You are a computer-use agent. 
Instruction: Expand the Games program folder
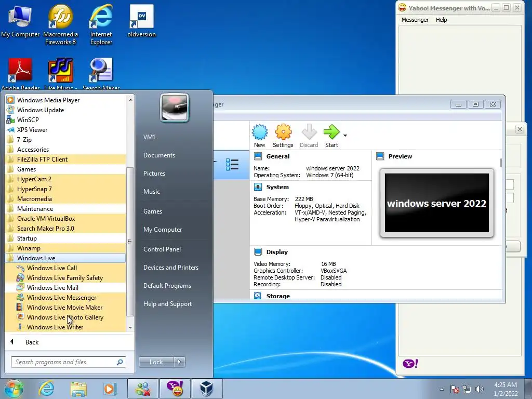[x=65, y=169]
